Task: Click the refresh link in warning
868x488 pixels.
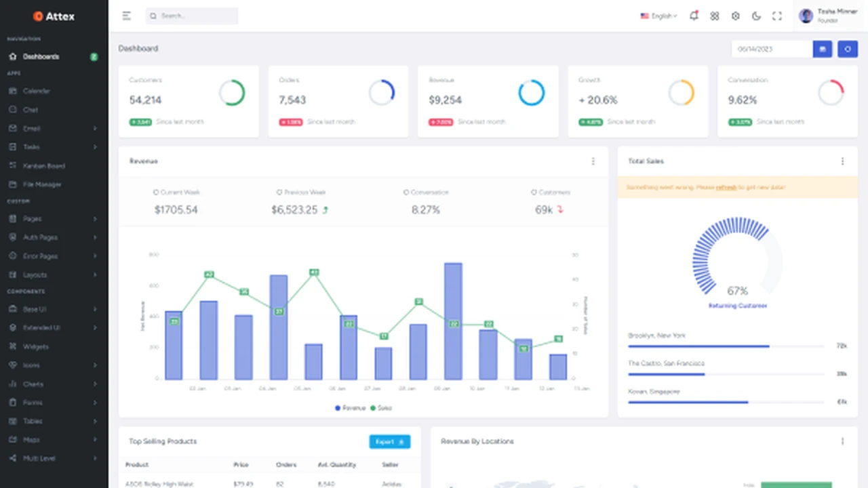Action: pos(726,187)
